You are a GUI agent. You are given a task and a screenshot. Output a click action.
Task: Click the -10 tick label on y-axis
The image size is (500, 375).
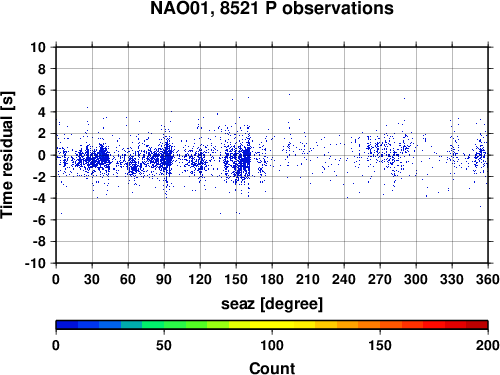click(x=35, y=263)
